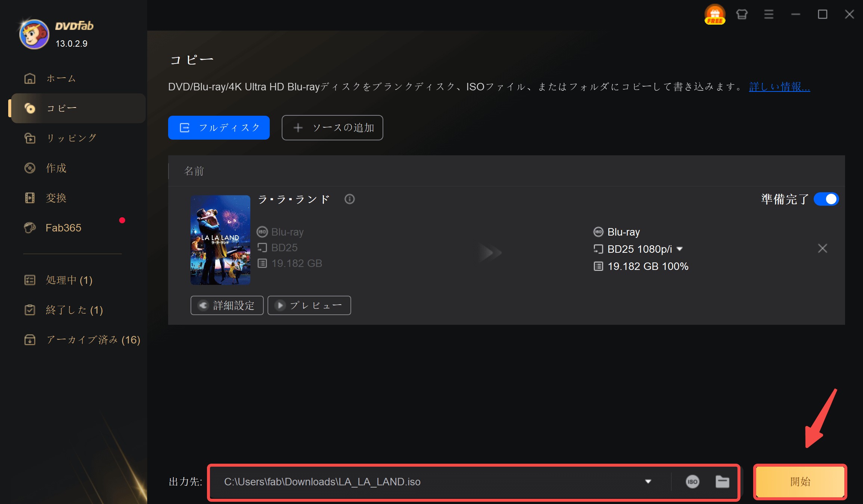
Task: Remove the ラ・ラ・ランド task with X
Action: [x=822, y=248]
